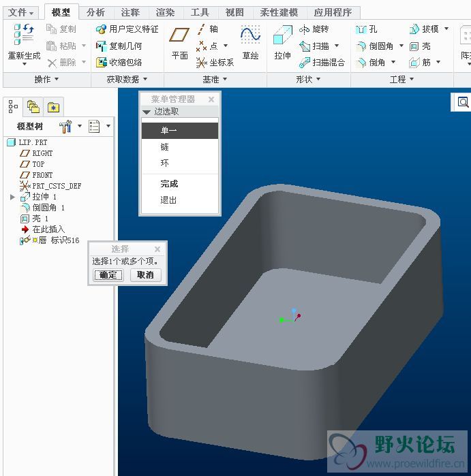471x476 pixels.
Task: Select the Sweep (扫描) tool
Action: (314, 46)
